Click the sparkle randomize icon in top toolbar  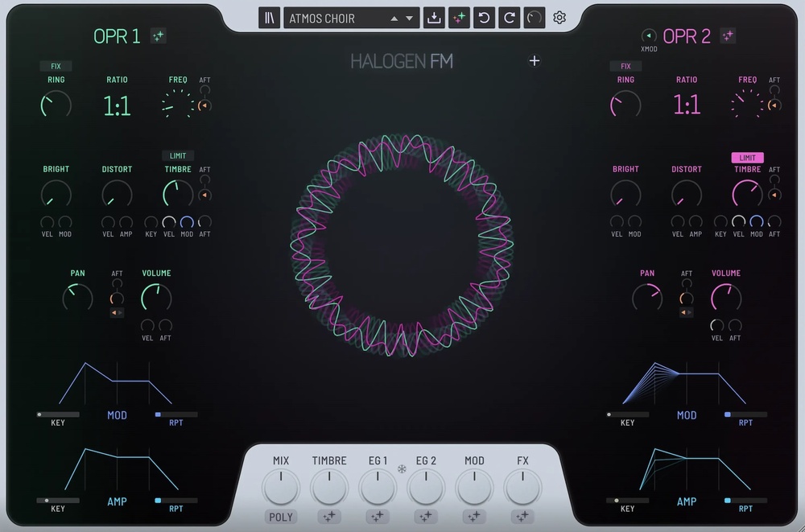(x=460, y=18)
